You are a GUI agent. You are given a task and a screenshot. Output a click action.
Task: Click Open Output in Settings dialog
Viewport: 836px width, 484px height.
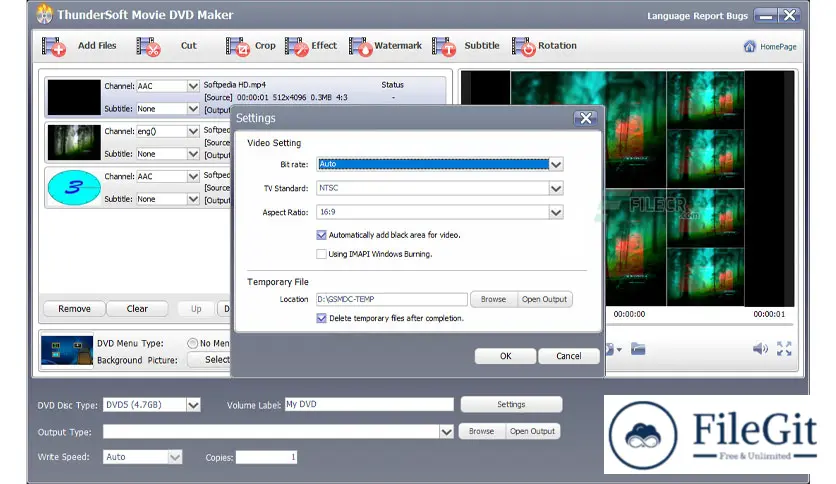click(x=544, y=300)
